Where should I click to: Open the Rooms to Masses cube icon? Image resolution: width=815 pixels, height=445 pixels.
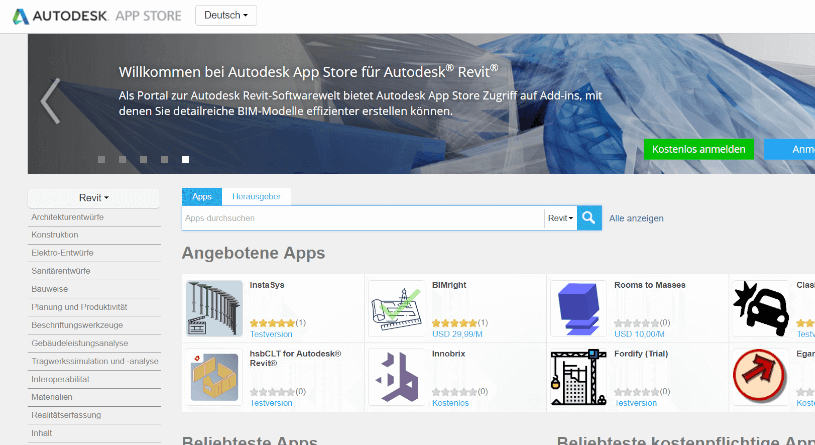(x=579, y=308)
